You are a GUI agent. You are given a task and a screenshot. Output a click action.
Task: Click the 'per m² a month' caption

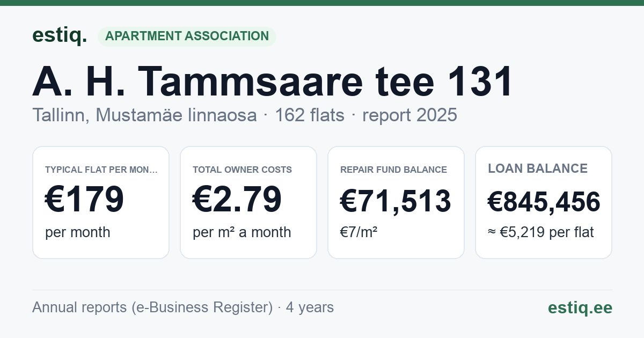click(242, 232)
